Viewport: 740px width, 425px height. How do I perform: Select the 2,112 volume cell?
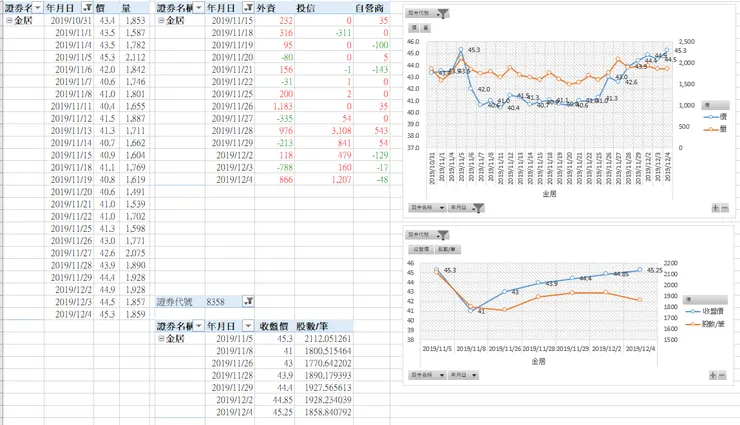135,57
